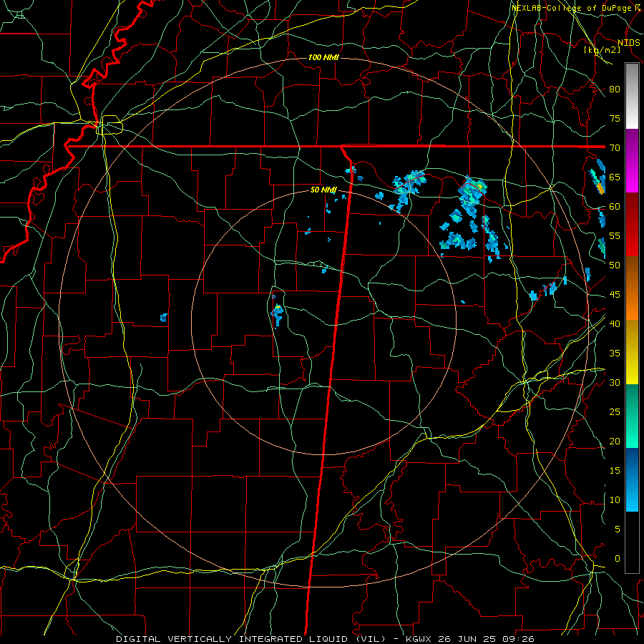Image resolution: width=644 pixels, height=644 pixels.
Task: Click the 10 value on the legend
Action: [615, 500]
